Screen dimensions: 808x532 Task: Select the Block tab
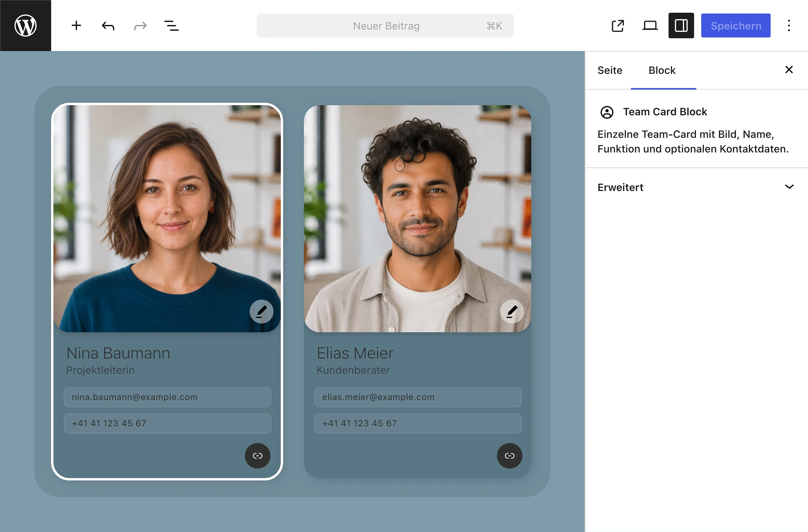coord(662,70)
